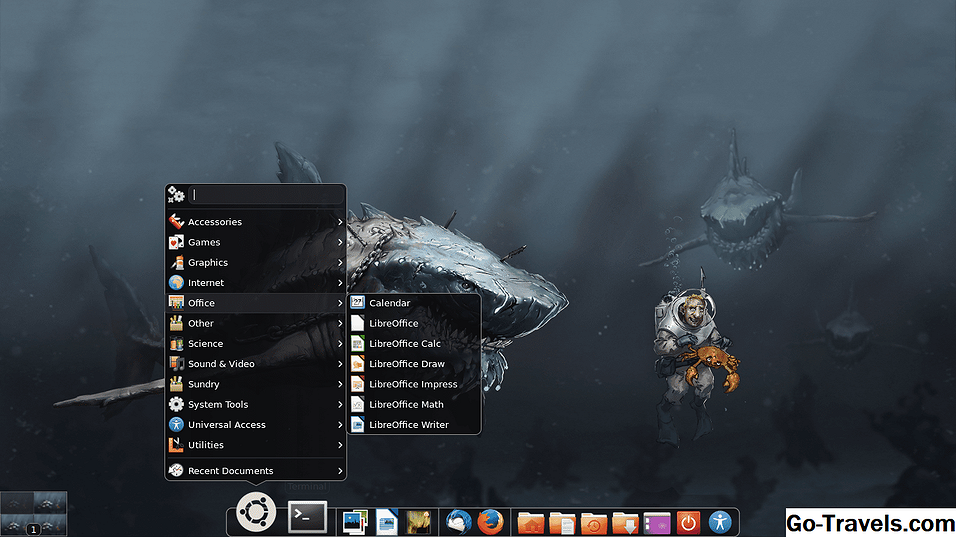Expand the Other category arrow
This screenshot has height=537, width=956.
point(340,323)
